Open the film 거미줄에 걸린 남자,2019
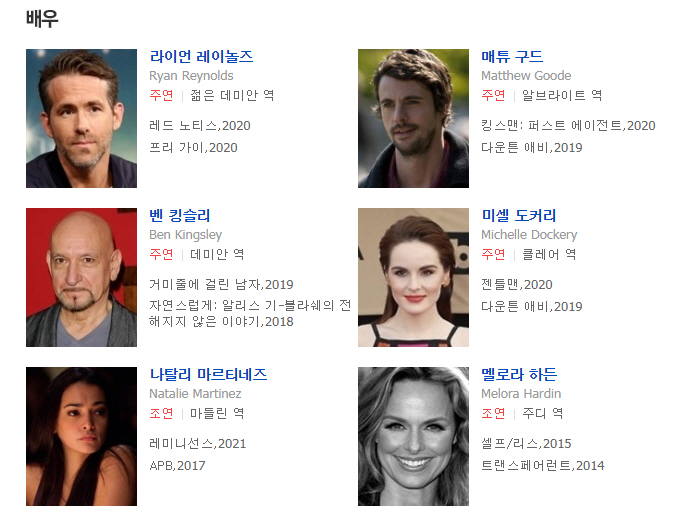 tap(221, 285)
